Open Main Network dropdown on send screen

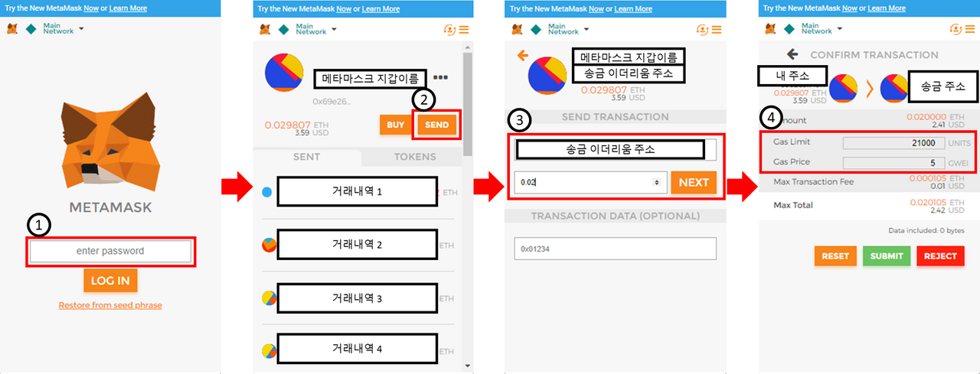(x=569, y=29)
